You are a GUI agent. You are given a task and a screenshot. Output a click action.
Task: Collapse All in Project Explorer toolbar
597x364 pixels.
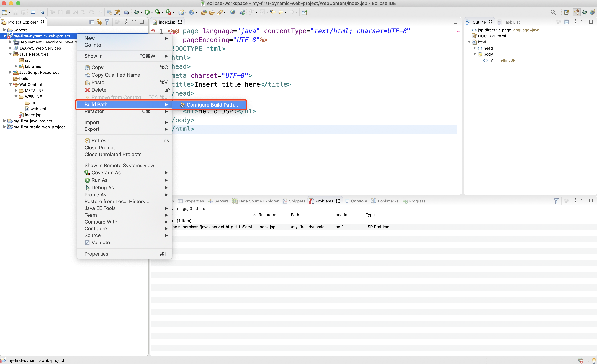click(x=92, y=22)
